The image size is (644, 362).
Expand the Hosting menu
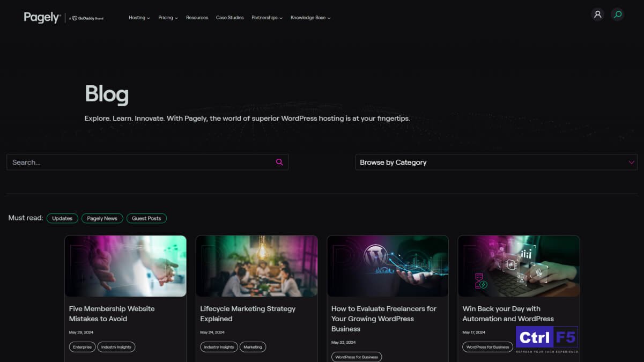(x=139, y=18)
